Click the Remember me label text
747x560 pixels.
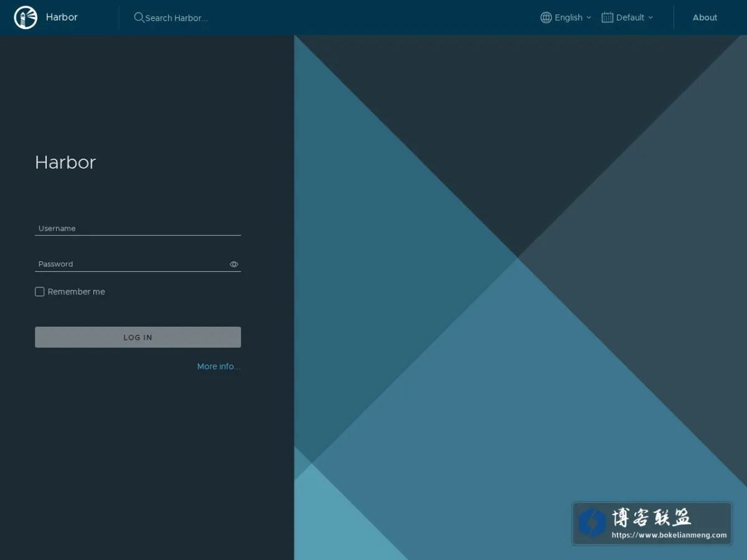pos(77,292)
